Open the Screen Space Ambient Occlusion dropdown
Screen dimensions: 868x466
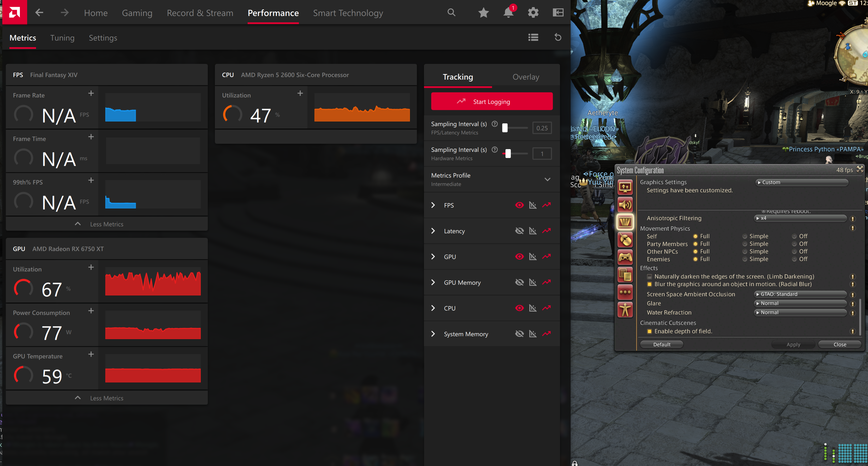coord(800,294)
